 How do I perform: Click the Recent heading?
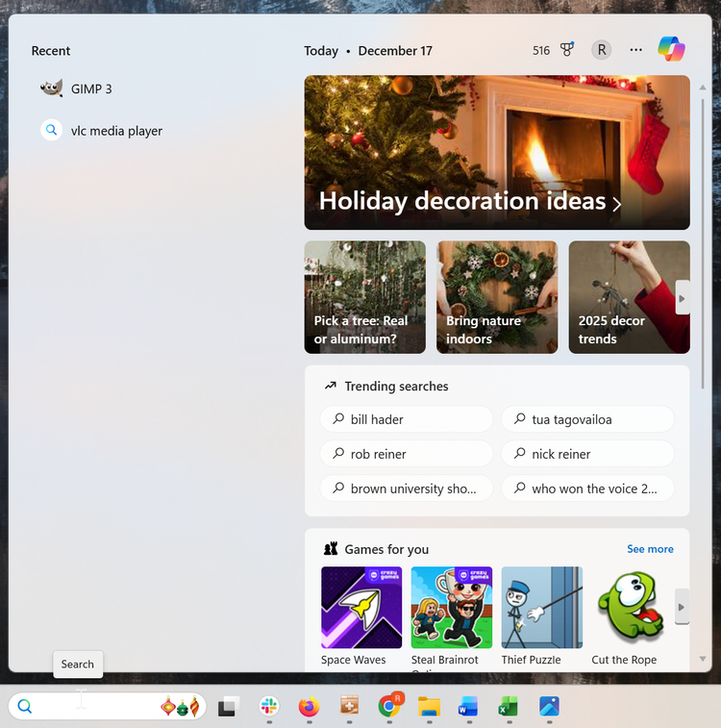(51, 51)
